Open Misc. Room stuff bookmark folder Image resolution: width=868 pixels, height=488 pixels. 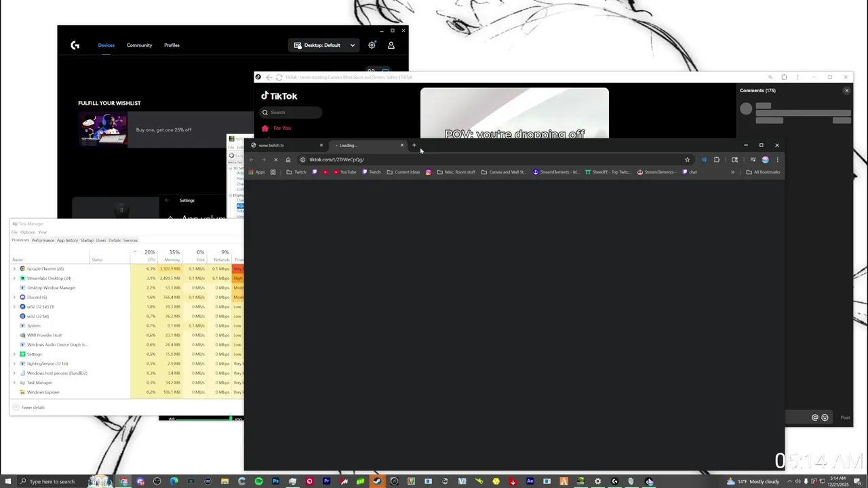coord(456,172)
